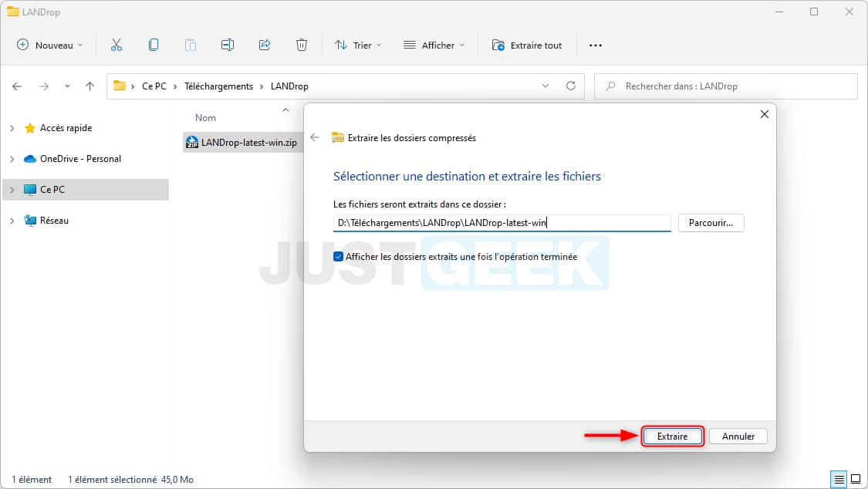868x489 pixels.
Task: Click the Delete trash icon
Action: 302,45
